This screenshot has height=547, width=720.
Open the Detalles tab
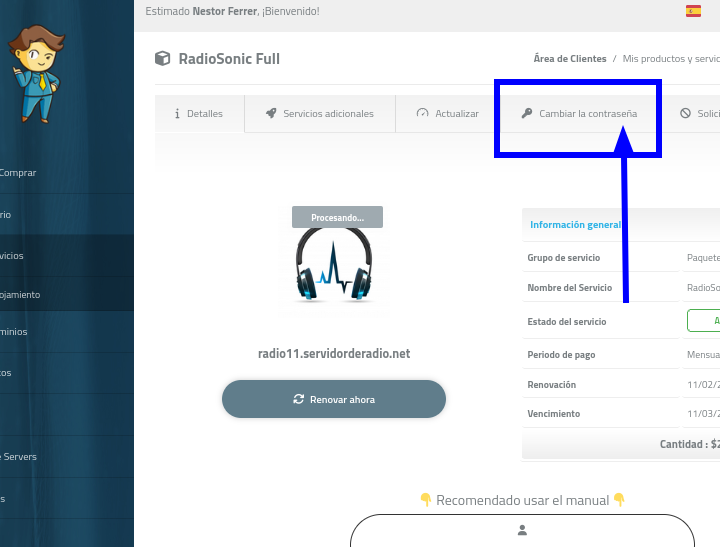[x=199, y=113]
